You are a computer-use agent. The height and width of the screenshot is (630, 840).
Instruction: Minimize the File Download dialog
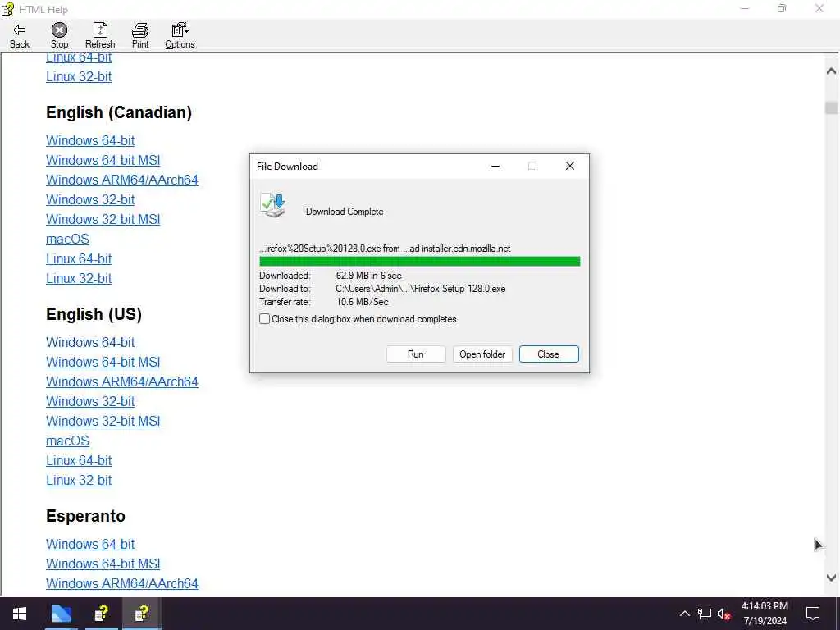495,166
